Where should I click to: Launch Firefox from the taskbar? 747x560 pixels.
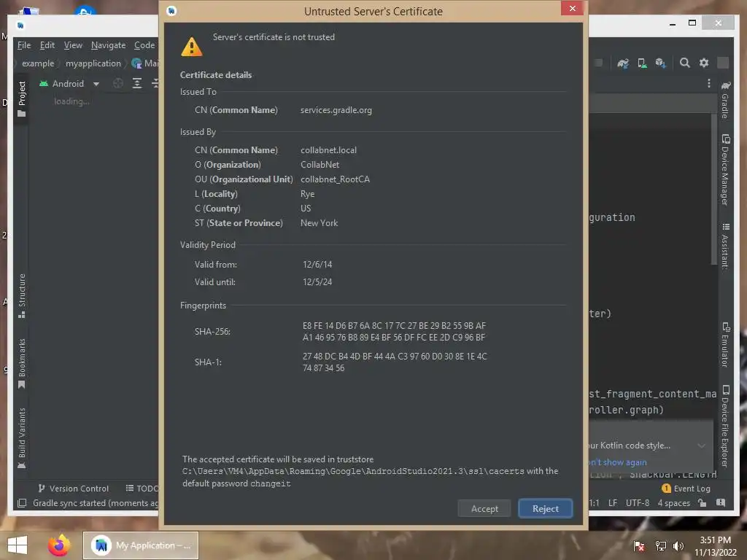click(59, 545)
